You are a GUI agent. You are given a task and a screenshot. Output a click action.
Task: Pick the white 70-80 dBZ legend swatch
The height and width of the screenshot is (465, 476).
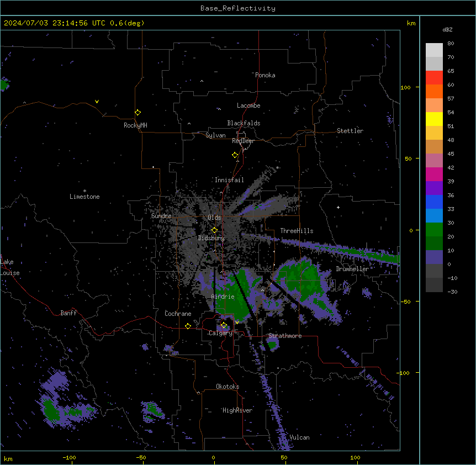(434, 50)
